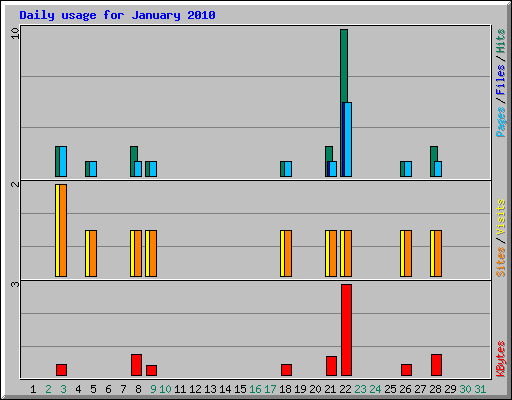
Task: Click the orange Sites bar for day 5
Action: (x=93, y=253)
